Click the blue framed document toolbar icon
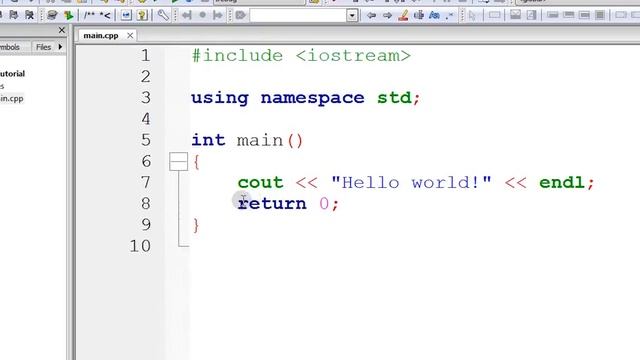The height and width of the screenshot is (360, 640). point(126,16)
